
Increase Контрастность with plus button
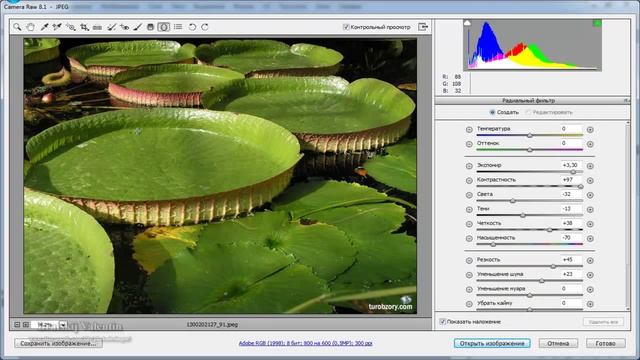click(x=590, y=180)
